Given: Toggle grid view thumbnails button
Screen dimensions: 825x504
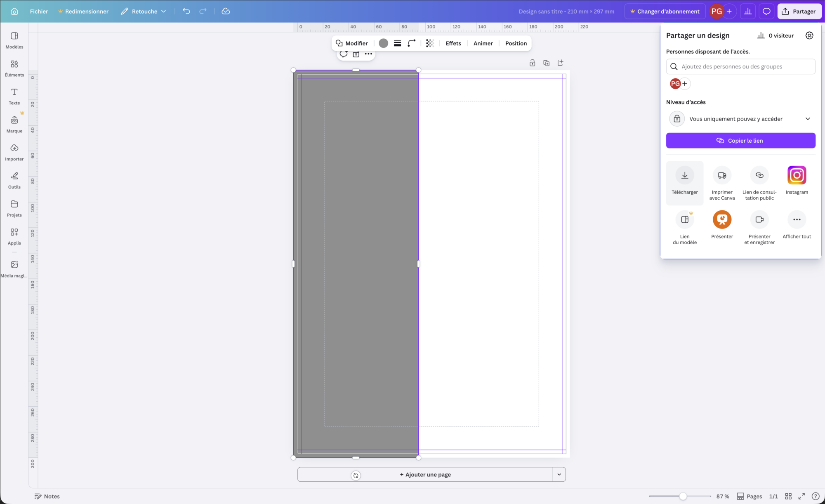Looking at the screenshot, I should (788, 497).
